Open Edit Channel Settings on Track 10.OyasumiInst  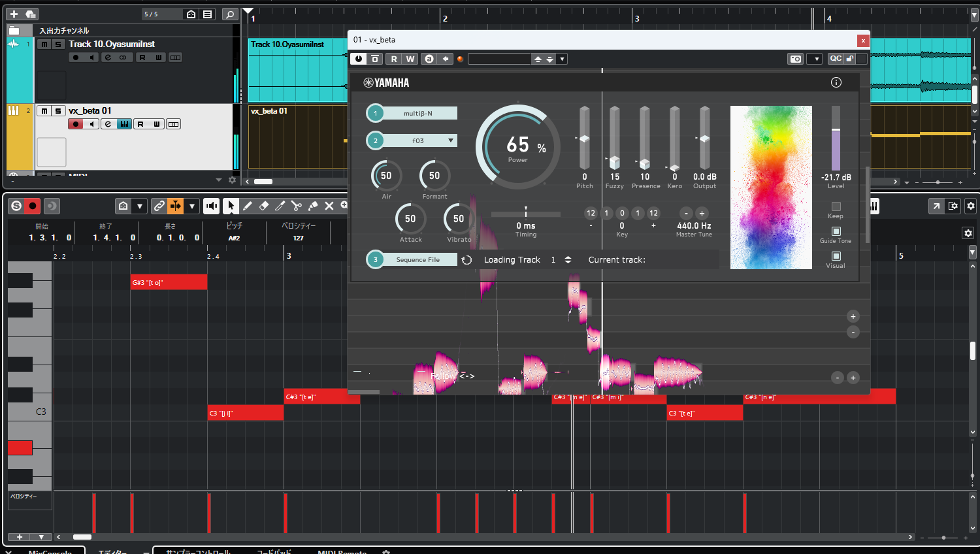pos(108,57)
